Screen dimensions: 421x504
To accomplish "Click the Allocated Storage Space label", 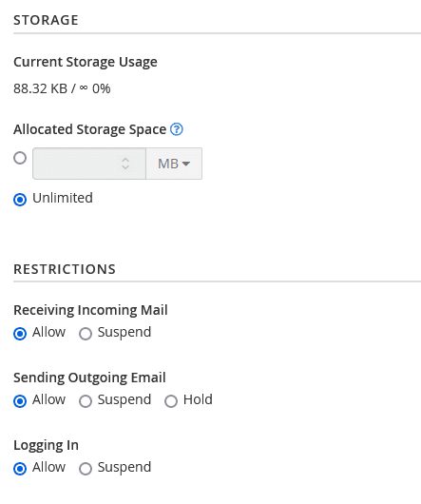I will pos(90,129).
